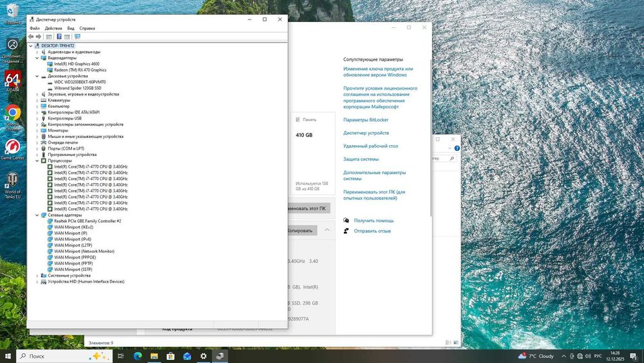The image size is (644, 363).
Task: Click the product key change link
Action: point(378,72)
